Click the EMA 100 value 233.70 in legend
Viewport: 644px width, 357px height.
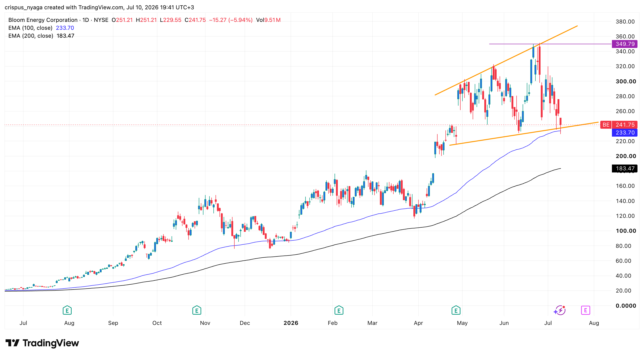(x=65, y=28)
